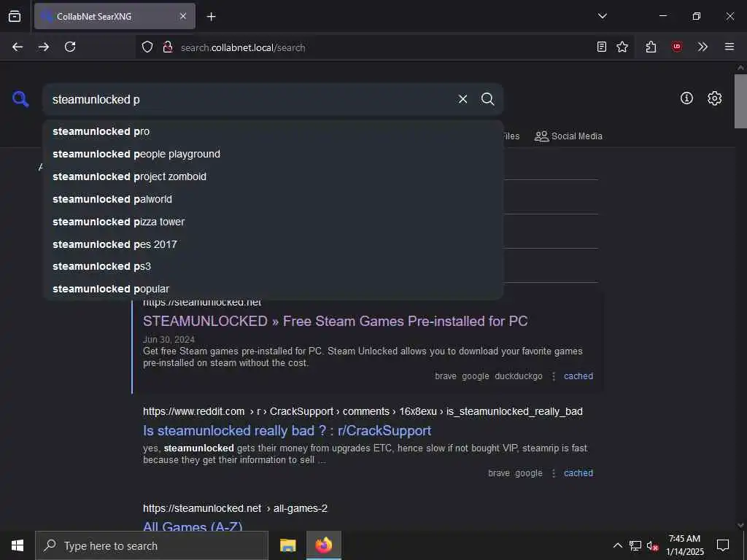Open SearXNG preferences gear
Screen dimensions: 747x560
(714, 98)
